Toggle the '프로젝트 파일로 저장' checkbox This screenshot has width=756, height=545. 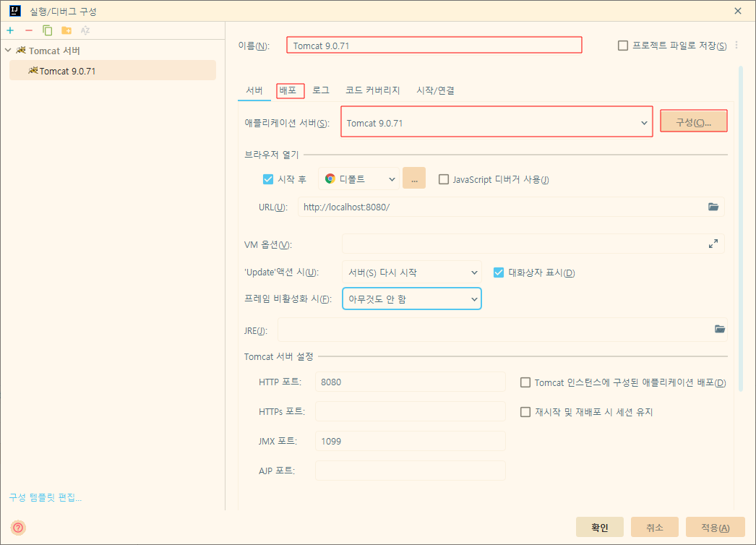(623, 46)
